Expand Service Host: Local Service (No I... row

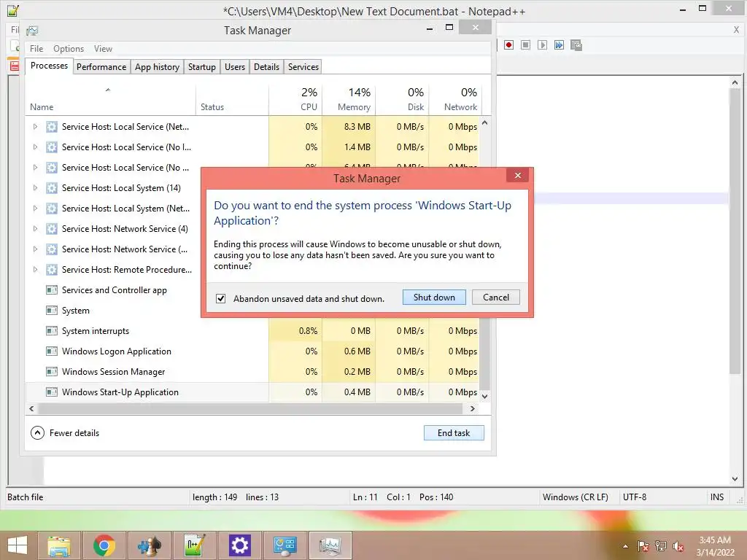pyautogui.click(x=35, y=147)
